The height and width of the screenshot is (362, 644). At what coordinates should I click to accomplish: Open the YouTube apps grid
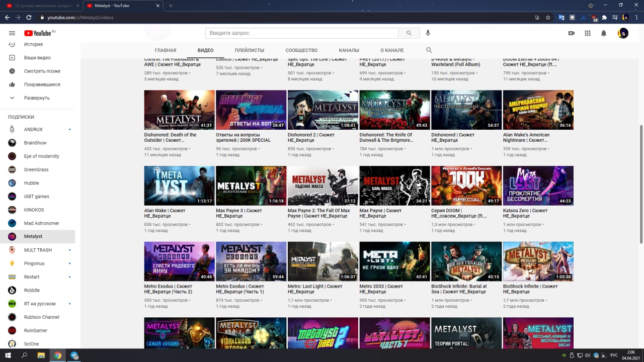588,33
